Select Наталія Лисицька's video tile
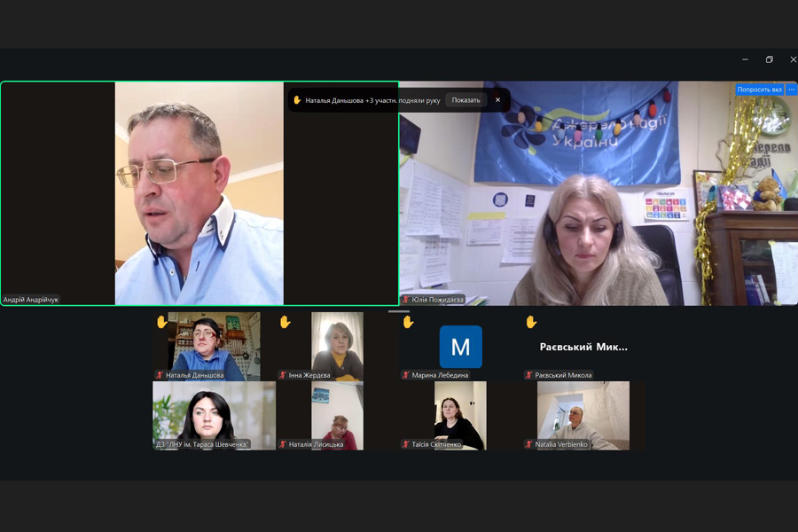 pyautogui.click(x=338, y=416)
